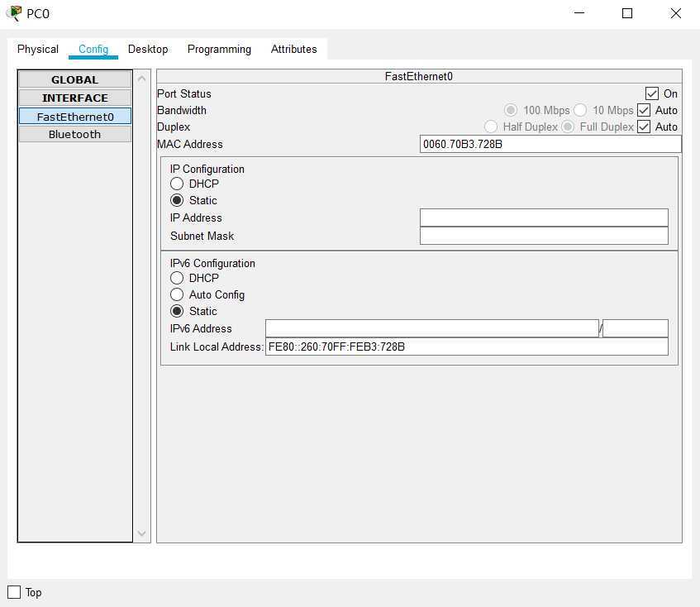700x607 pixels.
Task: Switch to the Physical tab
Action: click(38, 49)
